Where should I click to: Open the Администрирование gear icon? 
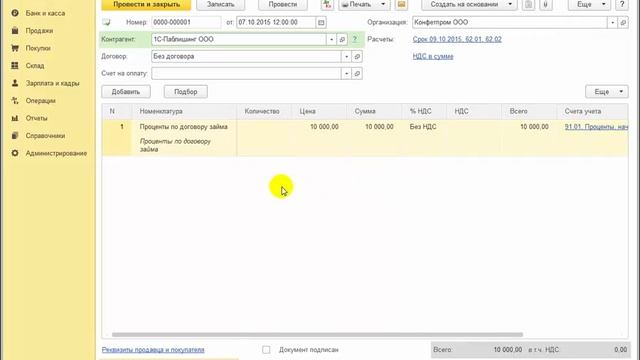(15, 153)
